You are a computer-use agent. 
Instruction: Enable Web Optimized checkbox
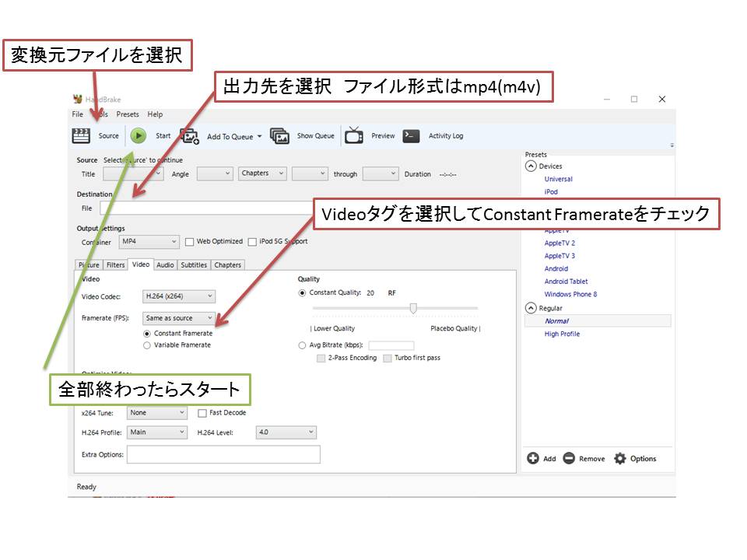(x=189, y=242)
